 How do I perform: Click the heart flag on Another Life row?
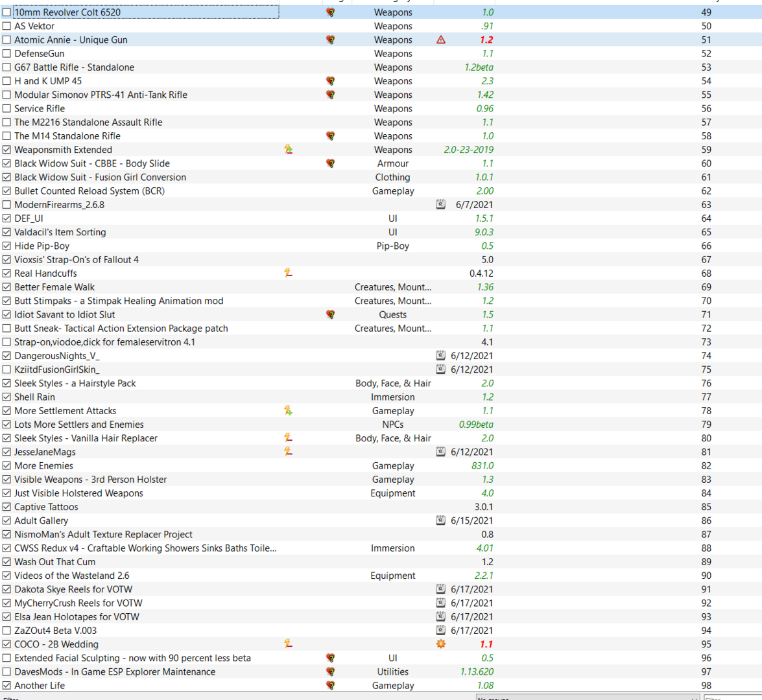331,686
